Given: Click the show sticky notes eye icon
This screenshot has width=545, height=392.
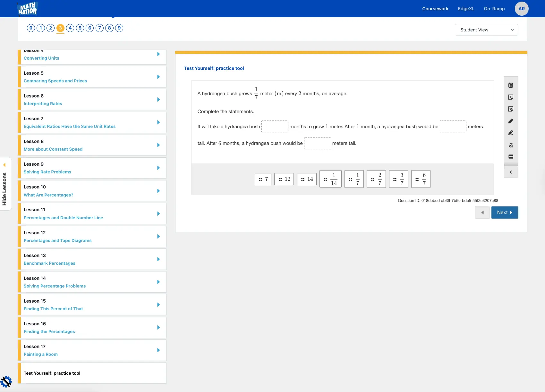Looking at the screenshot, I should (511, 109).
